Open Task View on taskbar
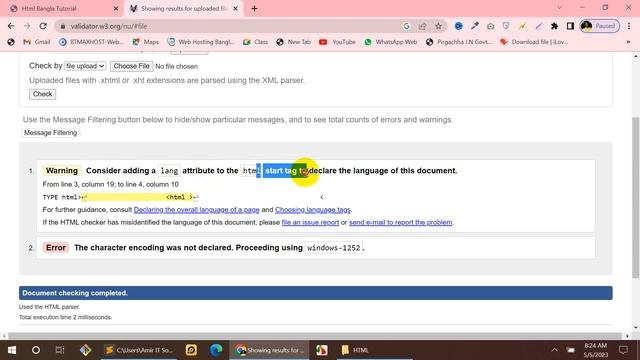The image size is (640, 360). [x=60, y=350]
